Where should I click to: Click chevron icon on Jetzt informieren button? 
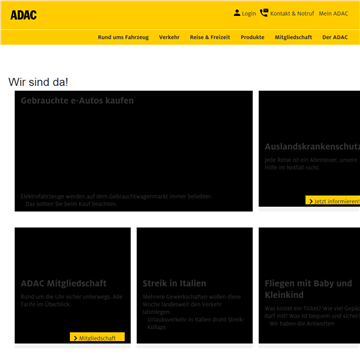coord(311,201)
